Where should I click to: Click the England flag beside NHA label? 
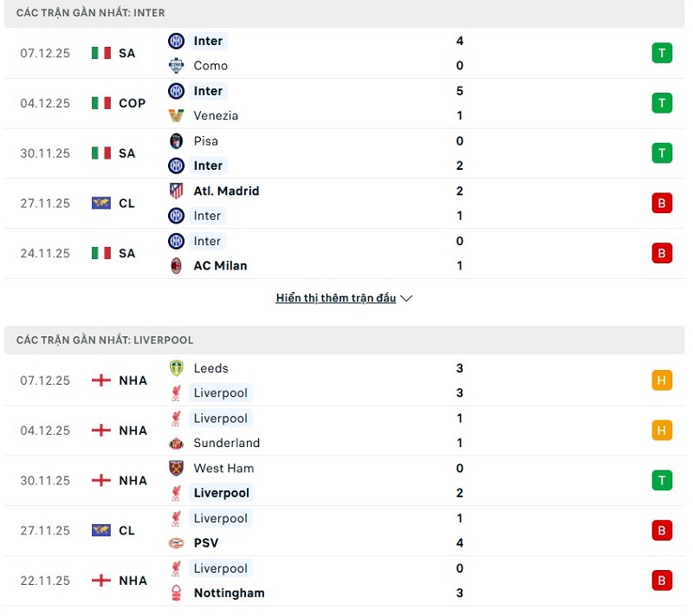tap(101, 379)
